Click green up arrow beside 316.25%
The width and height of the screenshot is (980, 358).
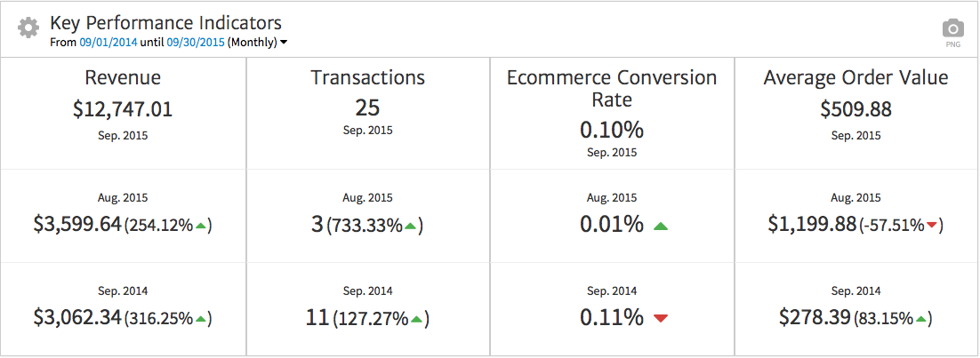point(201,318)
